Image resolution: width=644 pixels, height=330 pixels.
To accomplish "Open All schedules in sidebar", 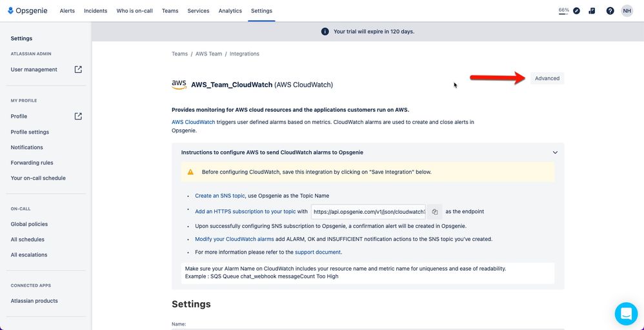I will tap(28, 240).
